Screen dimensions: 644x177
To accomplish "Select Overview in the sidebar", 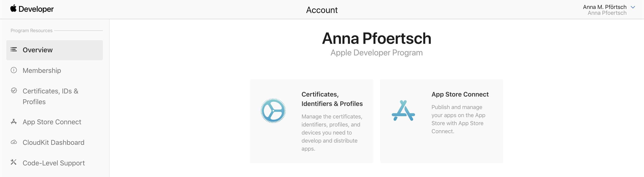I will click(55, 50).
